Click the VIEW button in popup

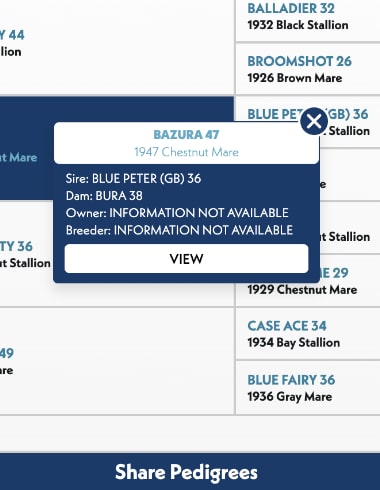[x=186, y=259]
